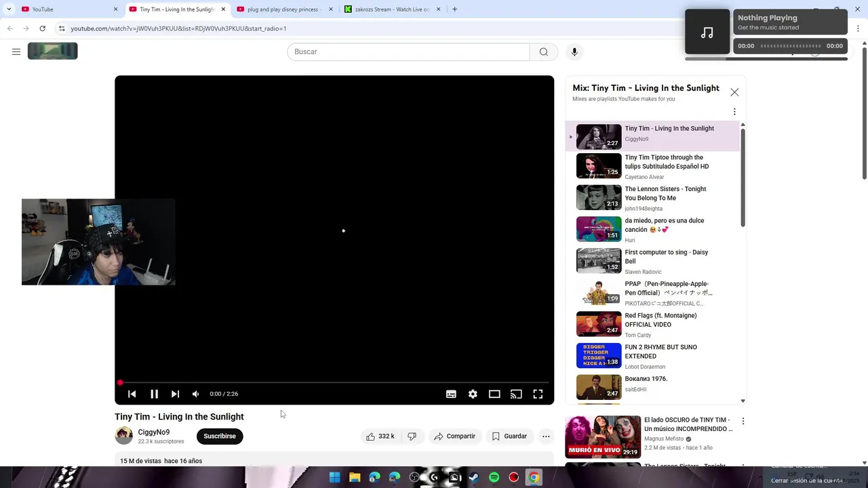868x488 pixels.
Task: Open Spotify from taskbar
Action: [x=494, y=478]
